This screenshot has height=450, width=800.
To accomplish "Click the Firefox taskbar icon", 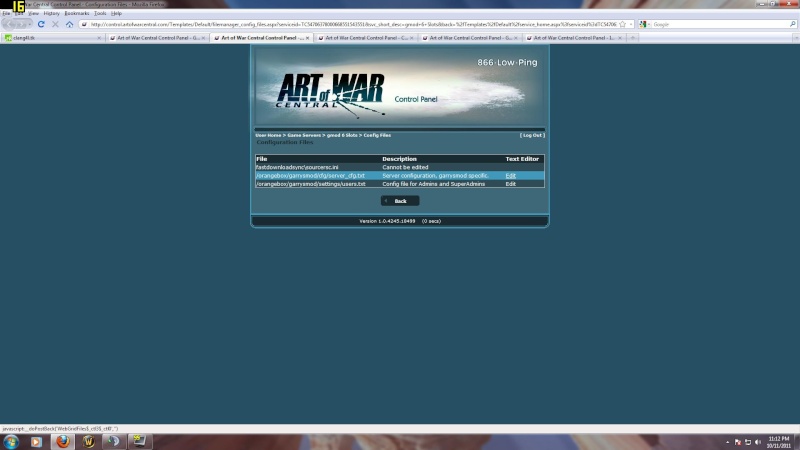I will [x=62, y=442].
